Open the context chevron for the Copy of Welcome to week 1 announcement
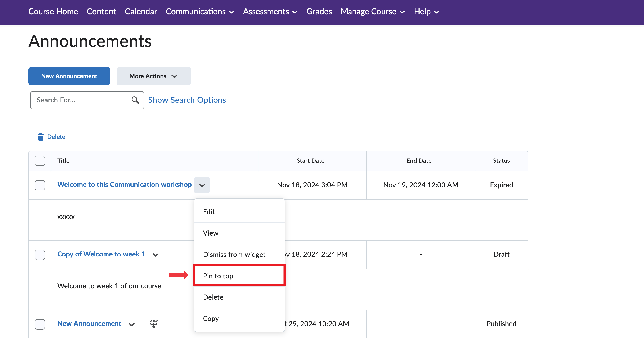This screenshot has height=338, width=644. click(155, 255)
